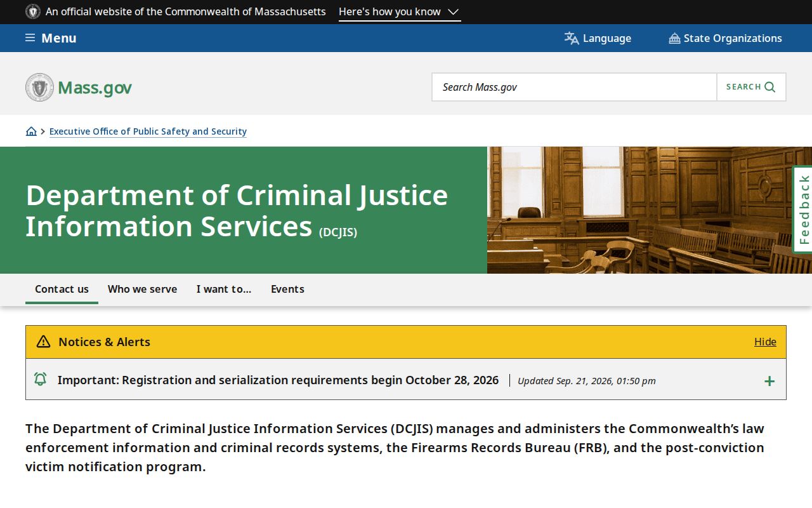The width and height of the screenshot is (812, 508).
Task: Click the green alert bell icon
Action: (40, 379)
